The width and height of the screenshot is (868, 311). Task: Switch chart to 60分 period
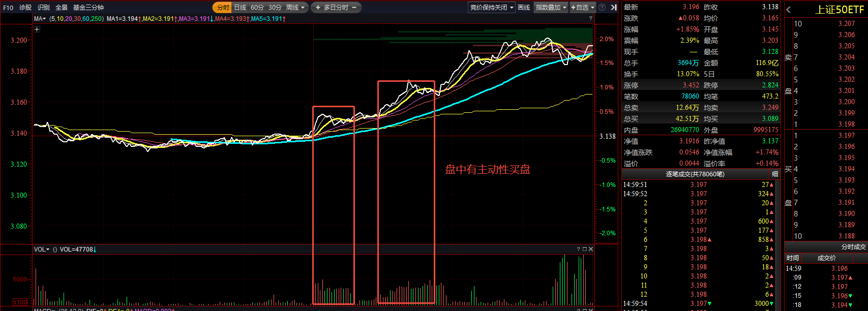[x=257, y=8]
